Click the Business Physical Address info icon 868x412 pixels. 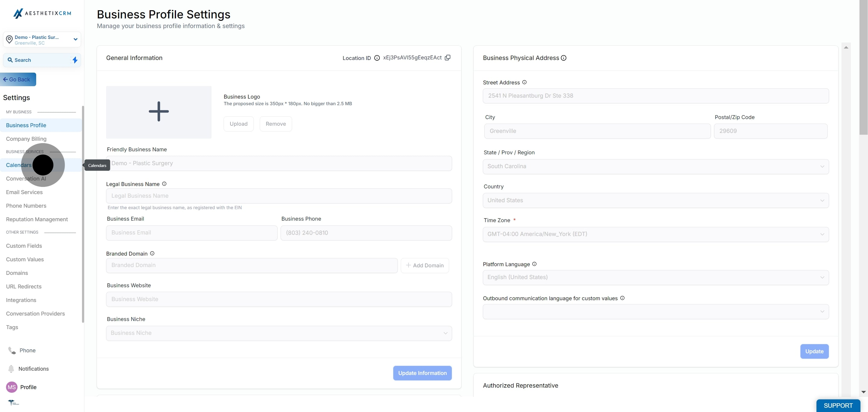point(563,58)
